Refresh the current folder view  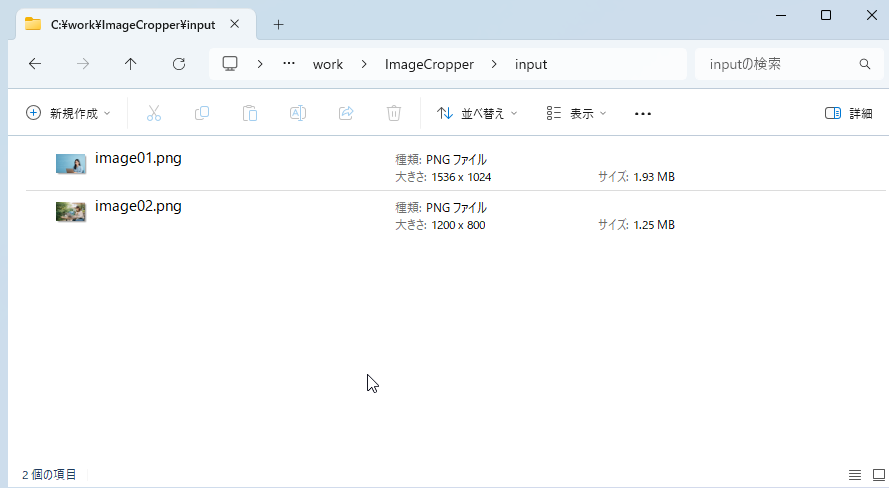tap(179, 64)
